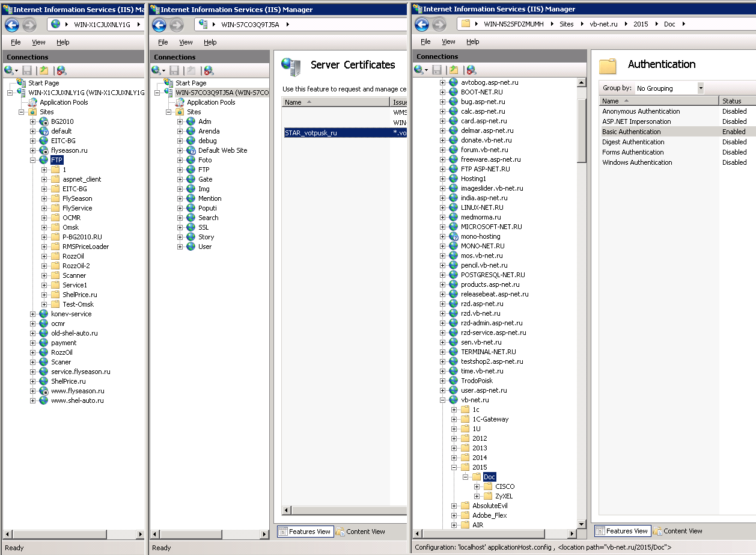The height and width of the screenshot is (555, 756).
Task: Click Delete connection icon in left Connections toolbar
Action: click(x=61, y=70)
